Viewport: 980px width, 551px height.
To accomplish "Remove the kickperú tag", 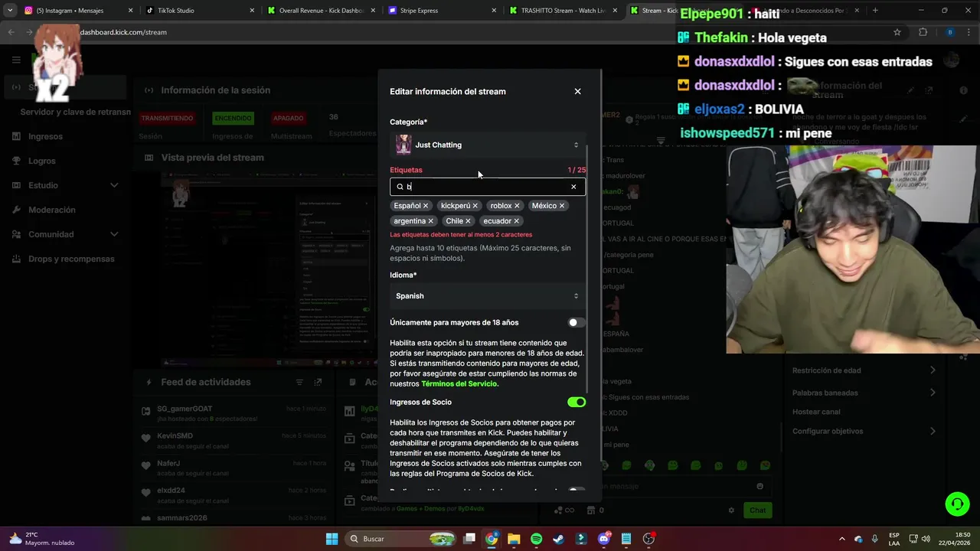I will [475, 206].
